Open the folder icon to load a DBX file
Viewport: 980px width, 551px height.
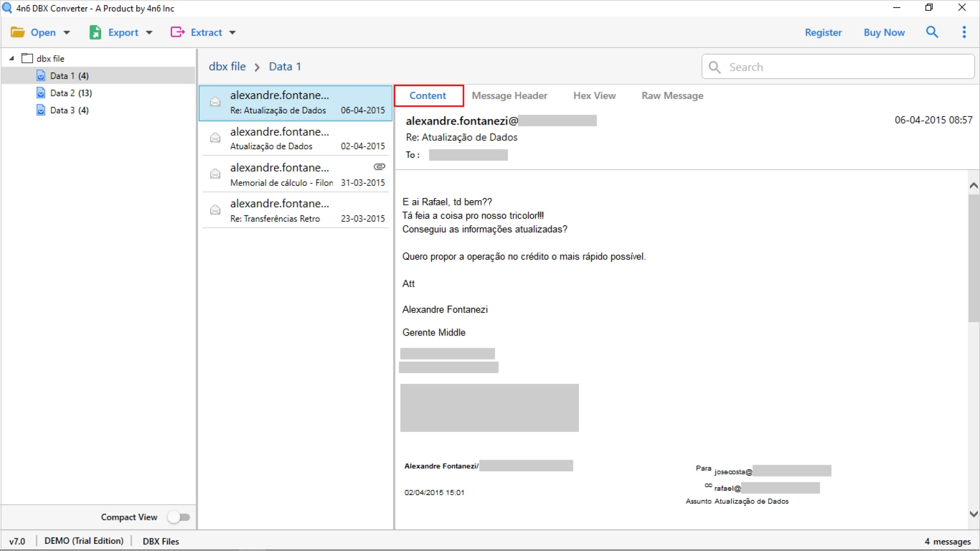(17, 32)
